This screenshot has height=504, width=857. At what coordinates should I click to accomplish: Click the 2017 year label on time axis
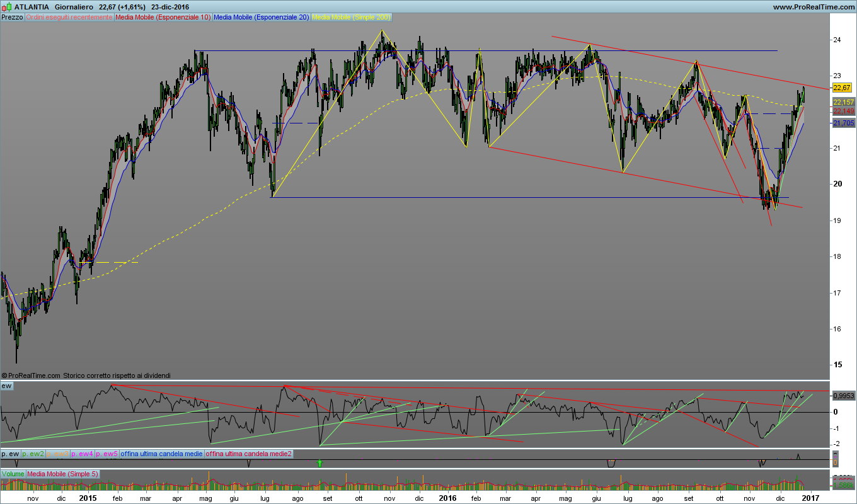(x=812, y=498)
